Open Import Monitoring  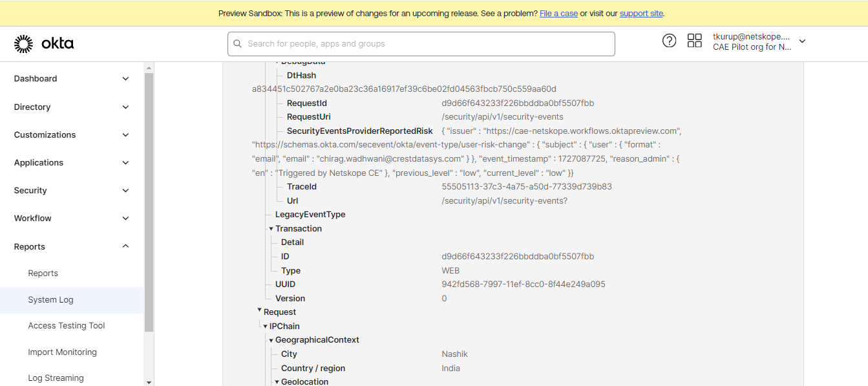click(63, 352)
